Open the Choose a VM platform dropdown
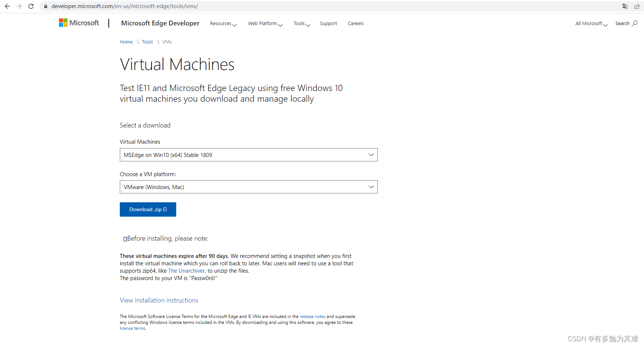The width and height of the screenshot is (644, 346). 249,187
